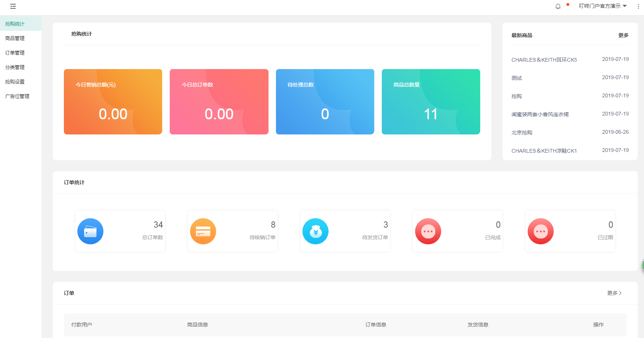Click the 订单统计 section title
The height and width of the screenshot is (338, 644).
(x=74, y=182)
